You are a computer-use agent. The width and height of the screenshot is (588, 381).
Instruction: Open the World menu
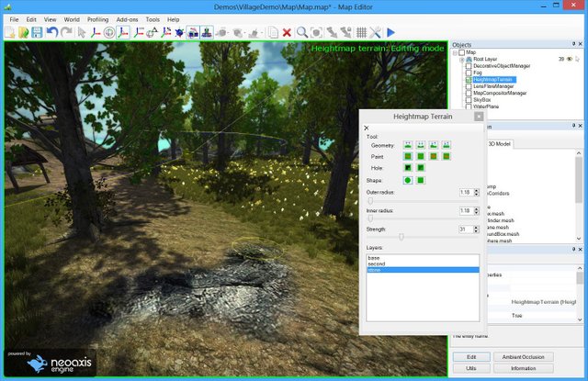tap(72, 19)
